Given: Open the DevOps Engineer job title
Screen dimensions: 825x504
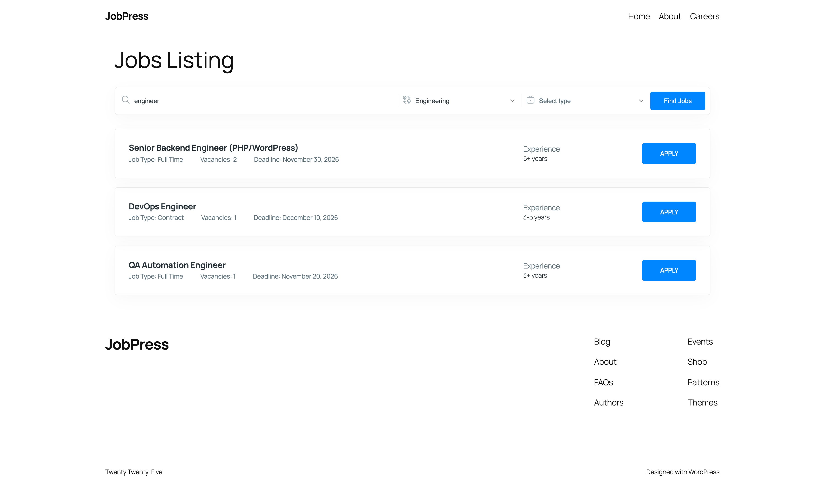Looking at the screenshot, I should pyautogui.click(x=162, y=206).
